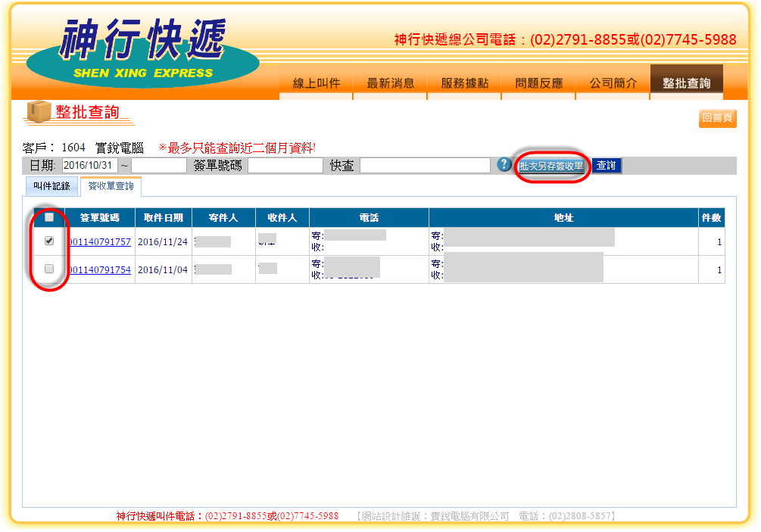This screenshot has width=761, height=532.
Task: Click the 查詢 search button
Action: [606, 166]
